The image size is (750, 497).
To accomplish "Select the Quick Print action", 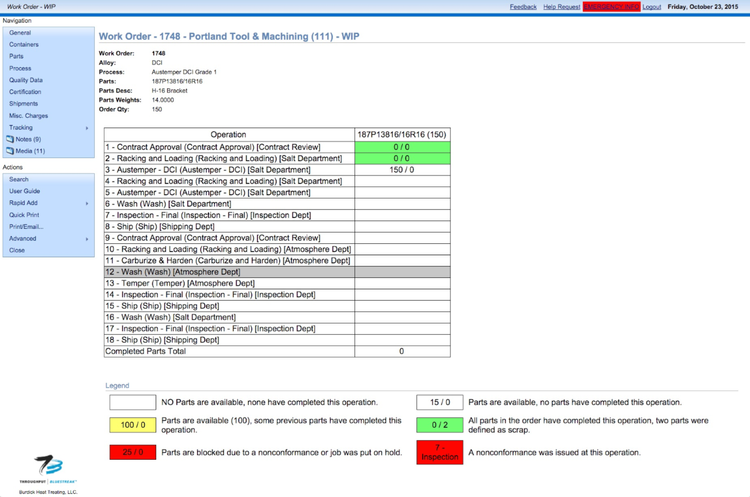I will pyautogui.click(x=24, y=215).
